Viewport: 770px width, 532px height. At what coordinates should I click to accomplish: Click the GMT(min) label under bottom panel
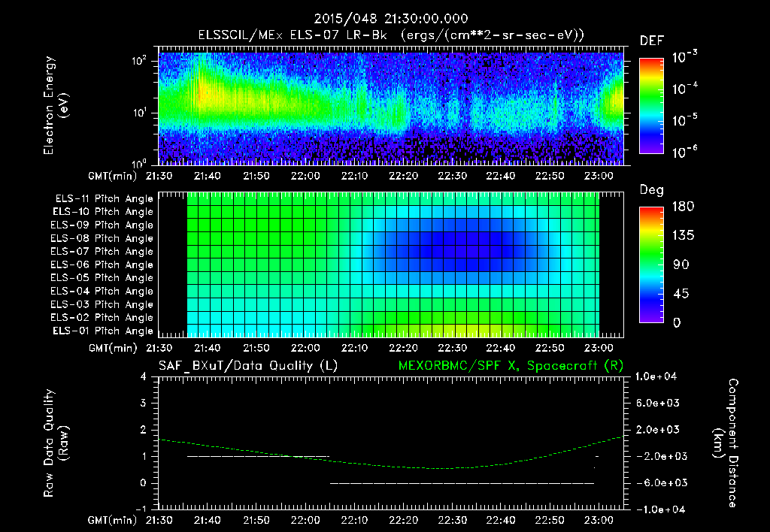click(x=113, y=520)
